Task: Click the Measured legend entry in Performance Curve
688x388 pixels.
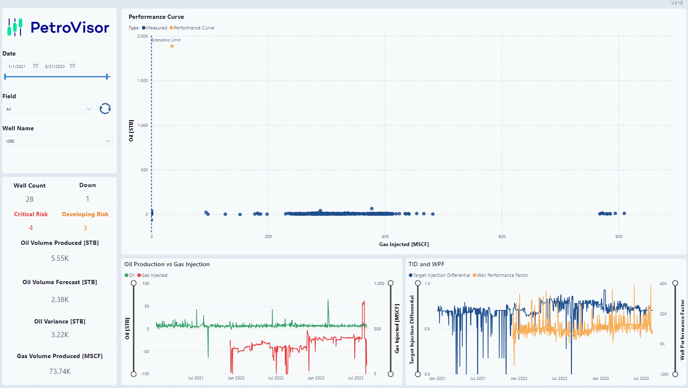Action: pyautogui.click(x=154, y=28)
